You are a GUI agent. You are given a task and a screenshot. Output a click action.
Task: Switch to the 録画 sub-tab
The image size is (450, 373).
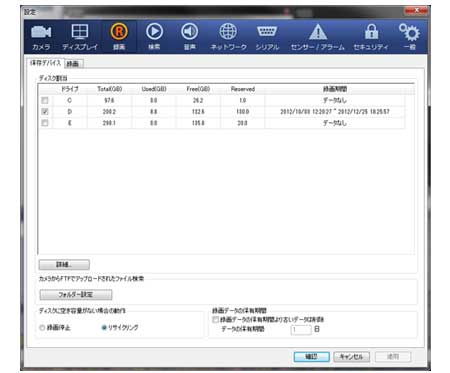(x=73, y=63)
